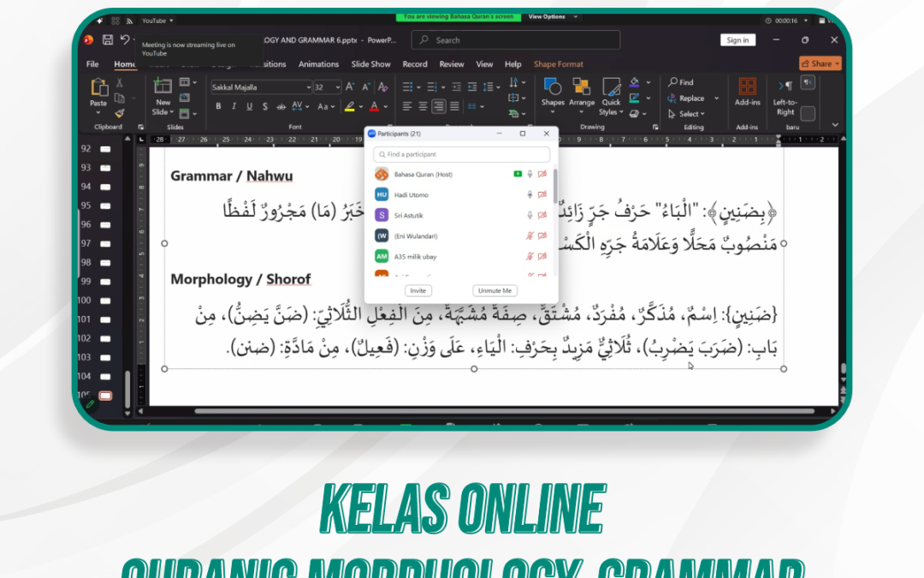Expand line spacing dropdown
Viewport: 924px width, 578px height.
click(498, 87)
